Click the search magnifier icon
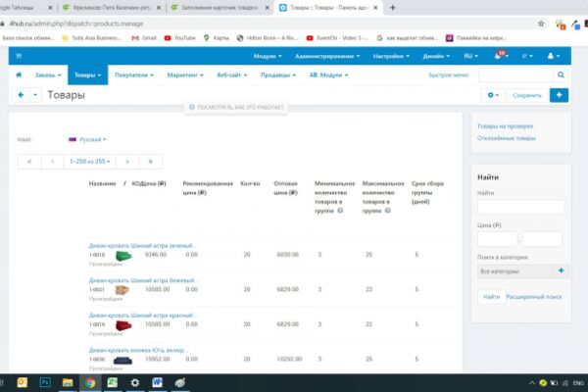 561,75
